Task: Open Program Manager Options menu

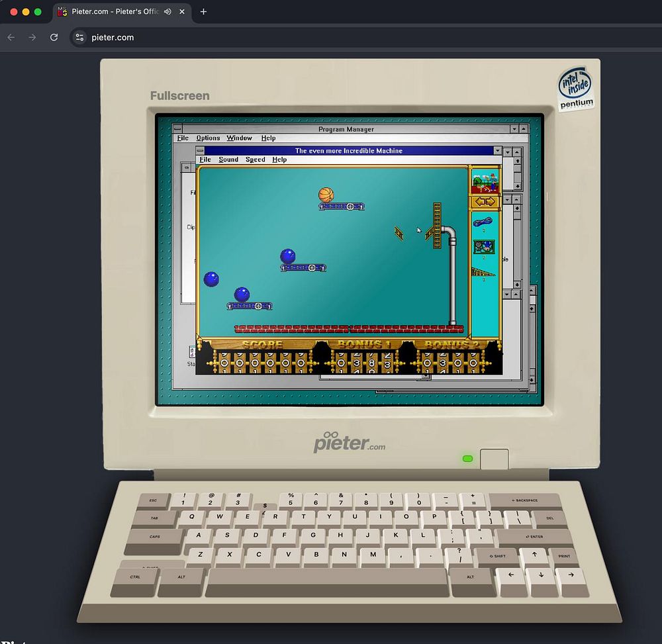Action: coord(208,138)
